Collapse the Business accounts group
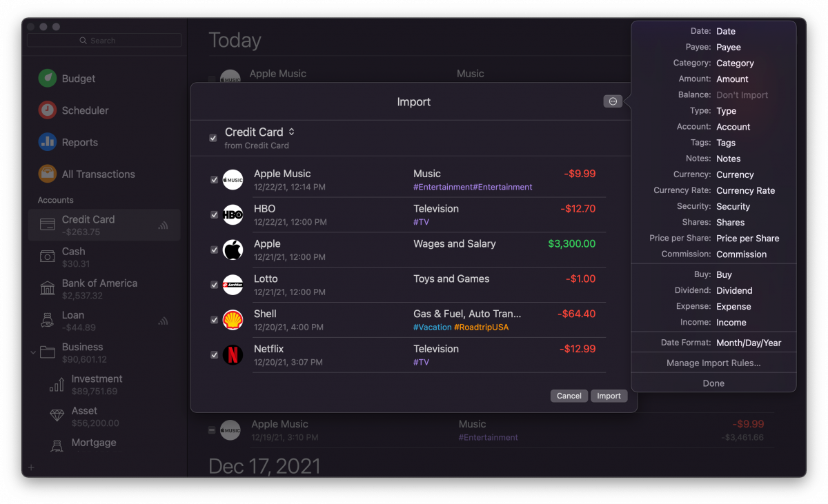Image resolution: width=828 pixels, height=504 pixels. click(32, 353)
